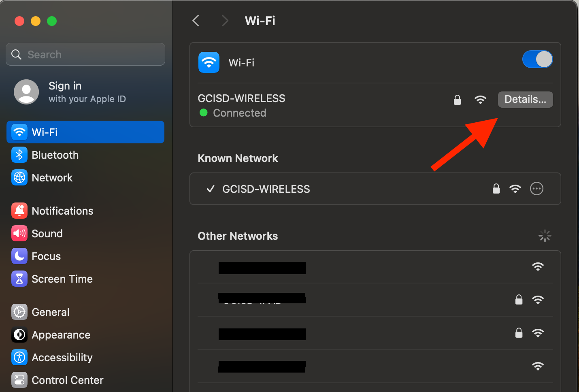This screenshot has width=579, height=392.
Task: Click the checkmark beside known GCISD-WIRELESS
Action: pos(211,189)
